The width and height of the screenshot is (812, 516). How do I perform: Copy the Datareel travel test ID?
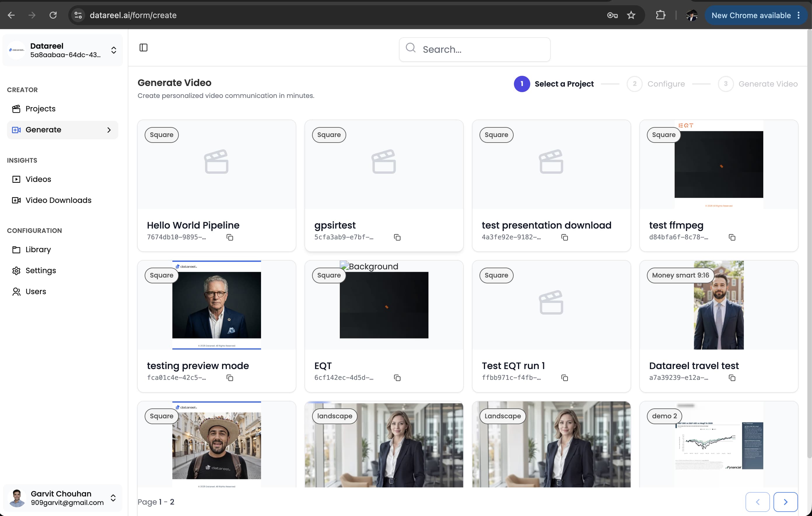point(732,378)
